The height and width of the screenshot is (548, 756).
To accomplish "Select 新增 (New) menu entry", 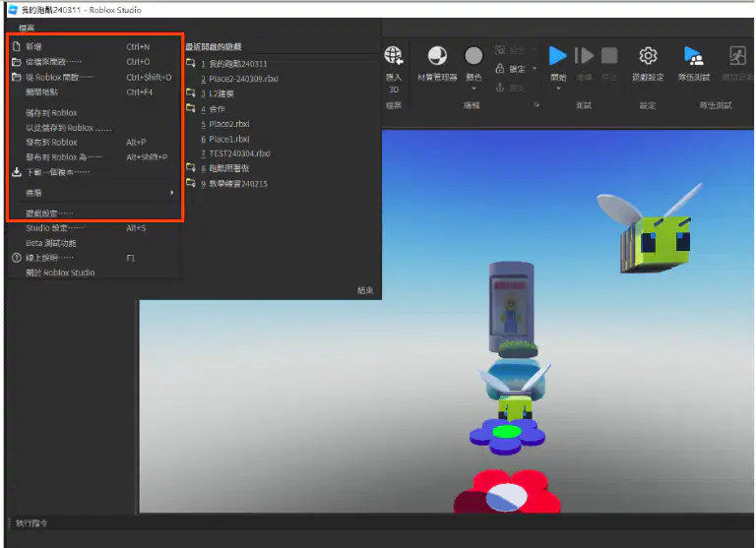I will (94, 47).
